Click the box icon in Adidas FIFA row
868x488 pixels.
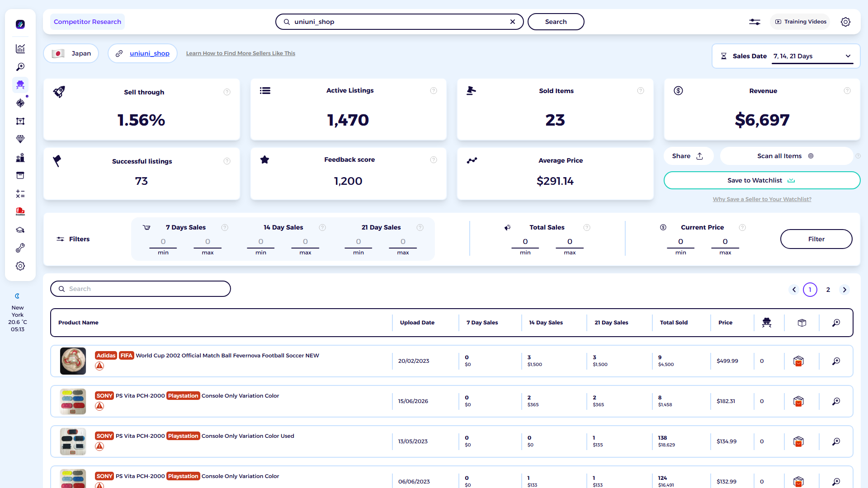(x=798, y=361)
